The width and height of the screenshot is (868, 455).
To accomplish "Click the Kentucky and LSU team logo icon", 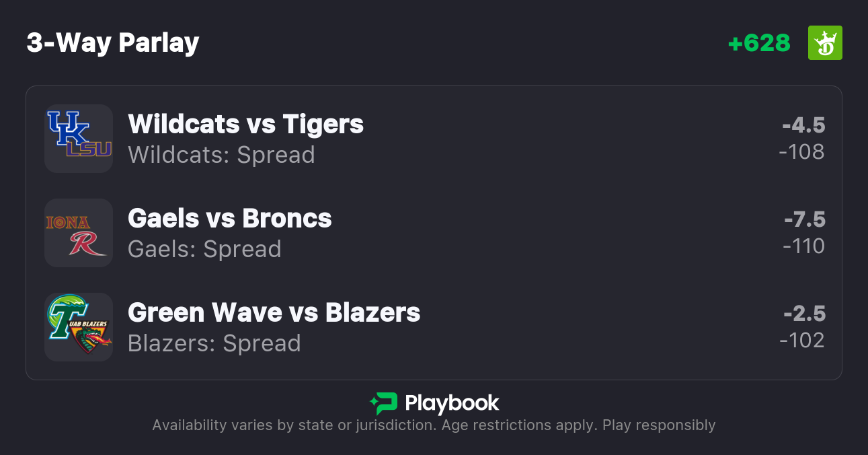I will (79, 138).
